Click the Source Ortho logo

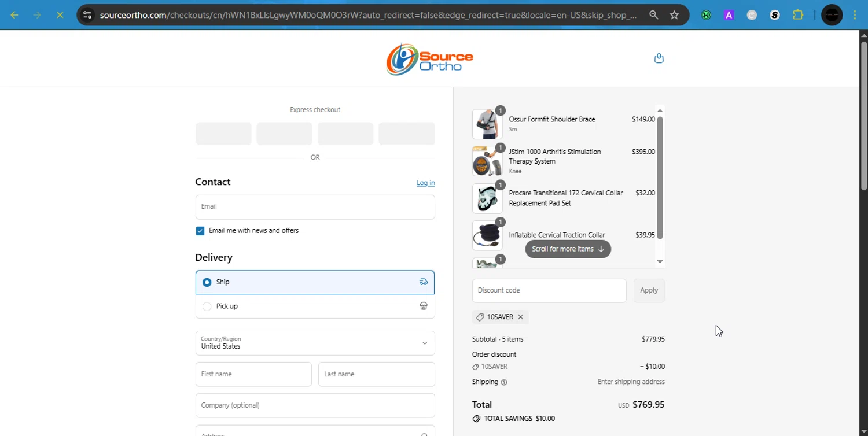click(430, 58)
